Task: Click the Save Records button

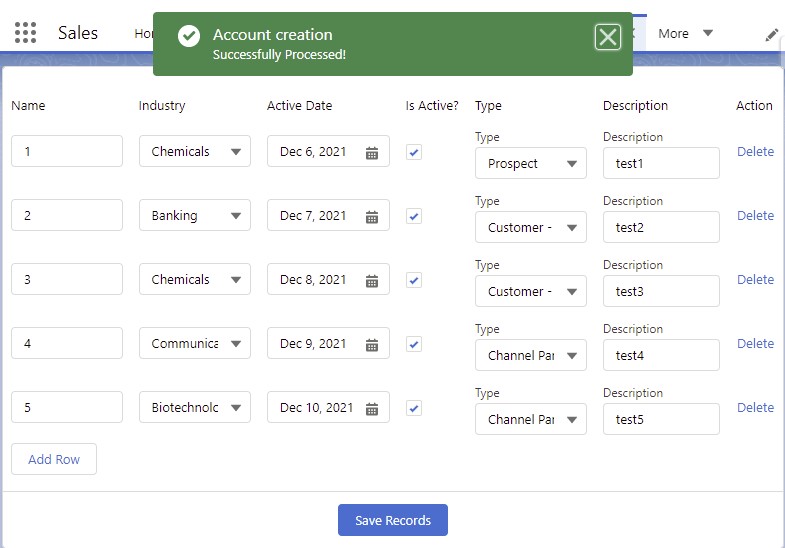Action: 393,520
